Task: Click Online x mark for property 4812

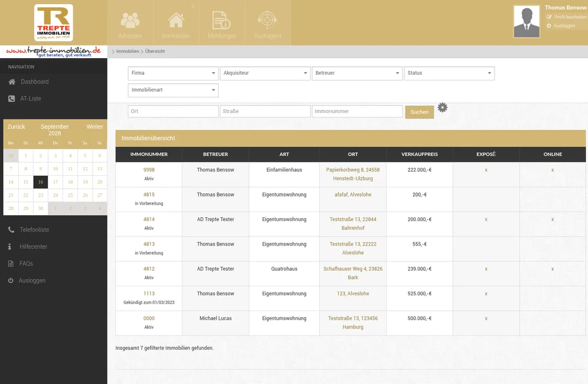Action: tap(552, 269)
